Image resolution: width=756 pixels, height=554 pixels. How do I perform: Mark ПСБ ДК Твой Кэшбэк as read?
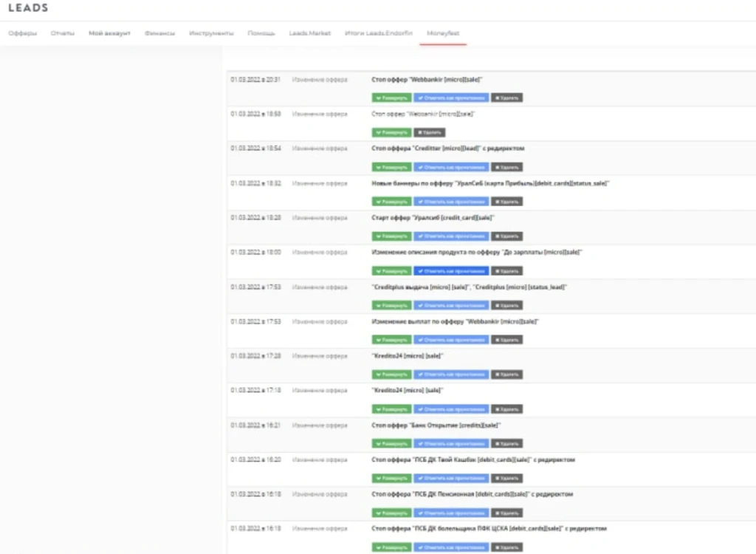tap(451, 478)
